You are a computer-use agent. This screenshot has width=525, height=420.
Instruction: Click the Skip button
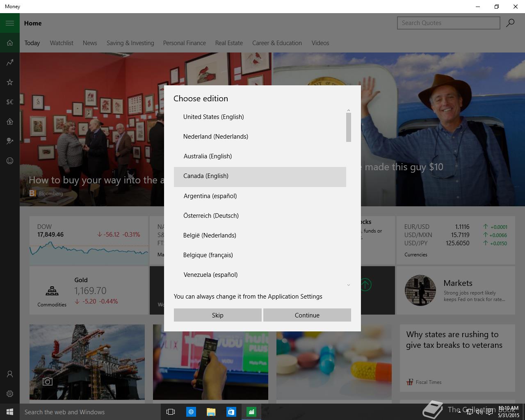pos(218,315)
